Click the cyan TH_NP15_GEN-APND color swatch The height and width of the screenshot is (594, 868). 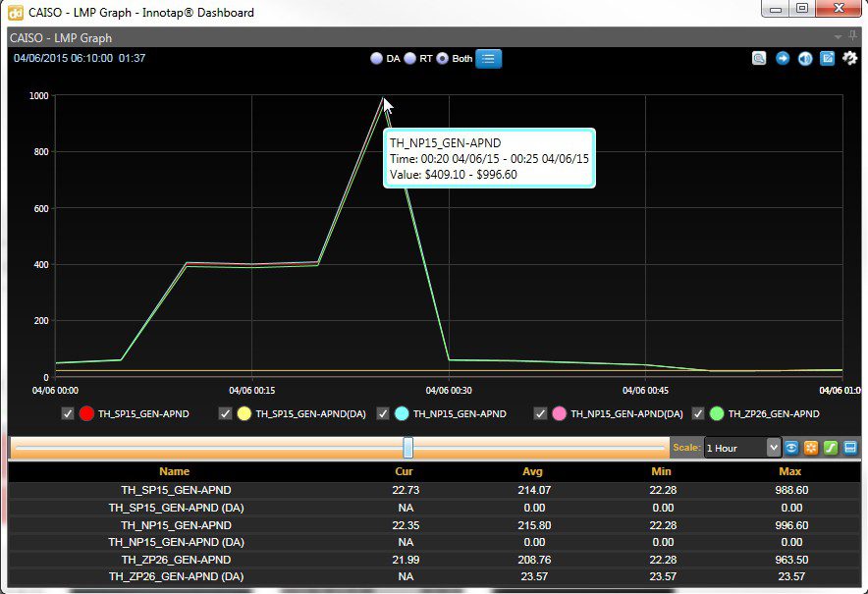pos(402,413)
